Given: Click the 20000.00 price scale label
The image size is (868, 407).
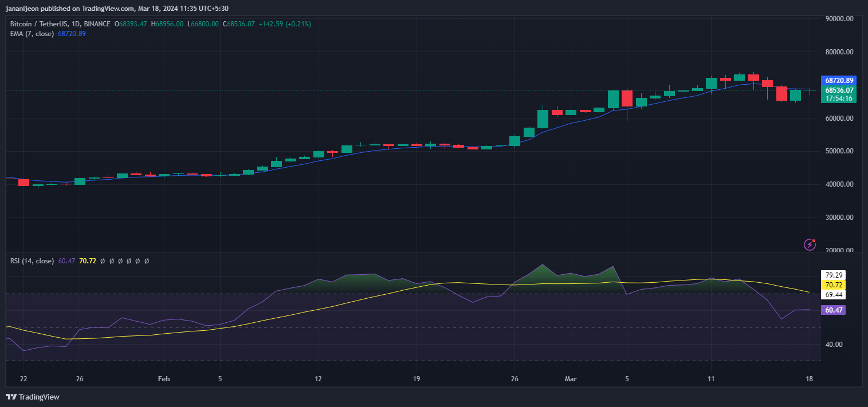Looking at the screenshot, I should point(839,250).
